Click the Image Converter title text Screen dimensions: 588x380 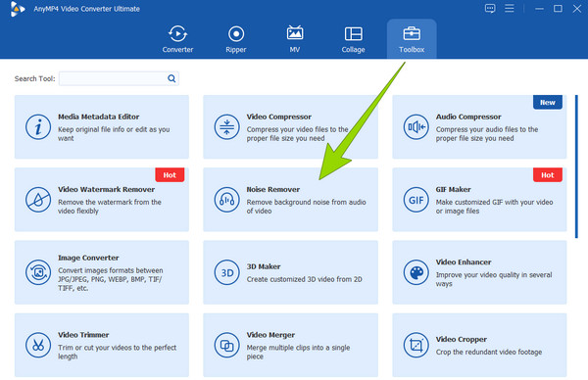tap(88, 258)
